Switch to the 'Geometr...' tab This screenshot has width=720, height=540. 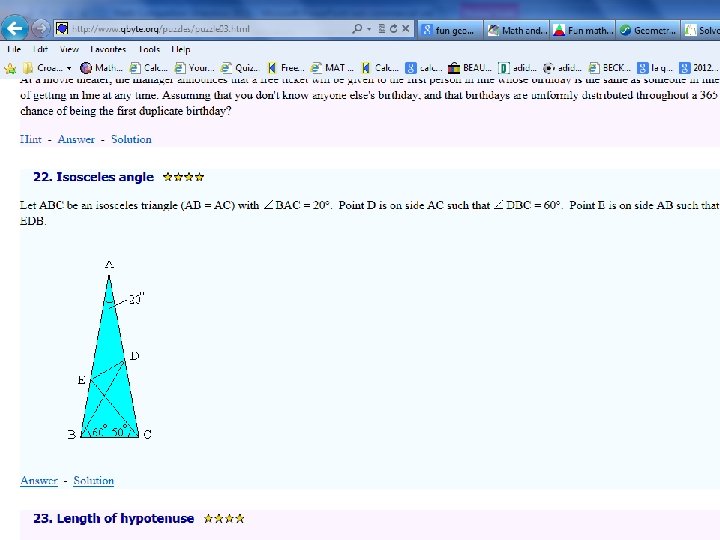(x=648, y=30)
